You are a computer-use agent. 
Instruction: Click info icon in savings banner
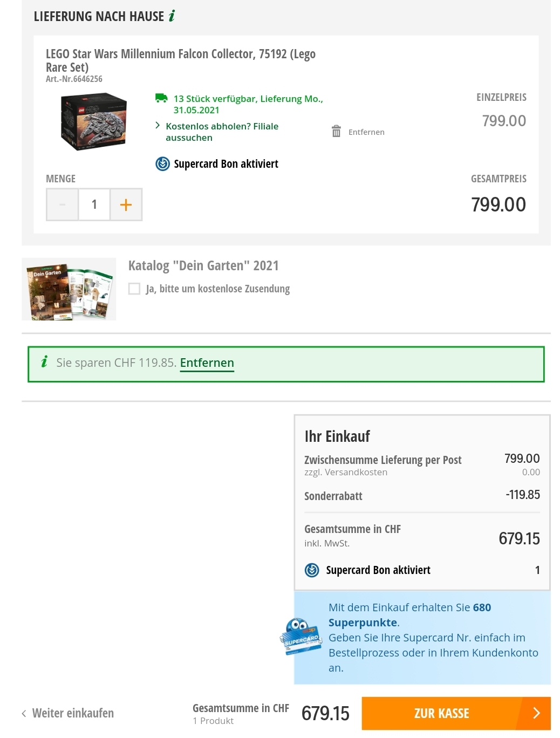44,362
